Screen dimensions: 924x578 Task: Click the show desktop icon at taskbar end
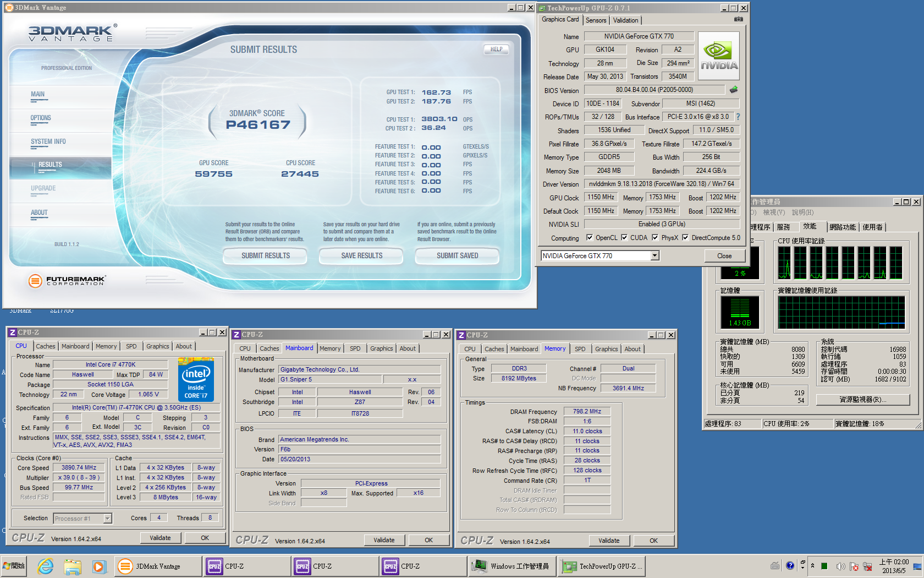[x=917, y=566]
